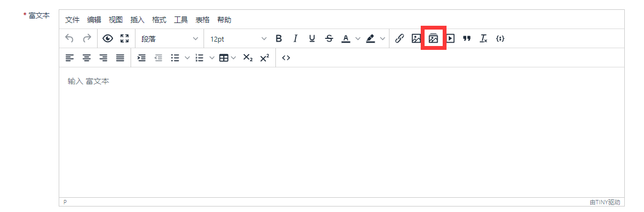This screenshot has width=644, height=212.
Task: Insert a code sample block
Action: click(500, 38)
